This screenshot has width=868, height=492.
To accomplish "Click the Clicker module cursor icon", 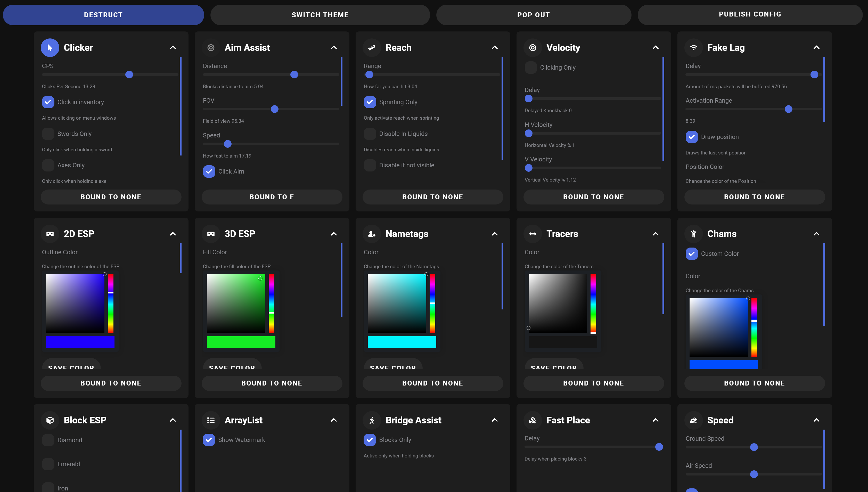I will 50,47.
